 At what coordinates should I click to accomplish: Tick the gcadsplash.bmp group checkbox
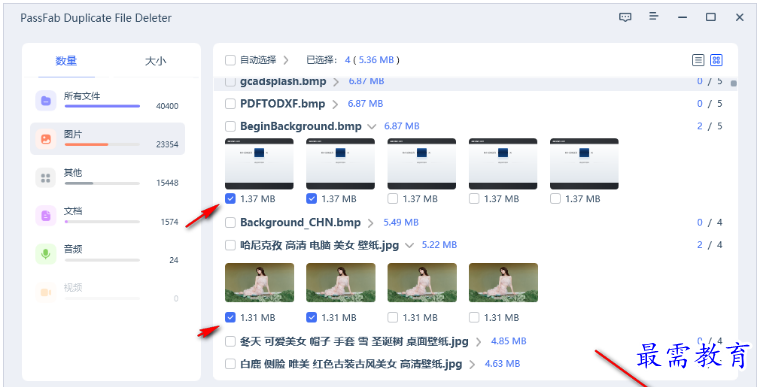[231, 82]
